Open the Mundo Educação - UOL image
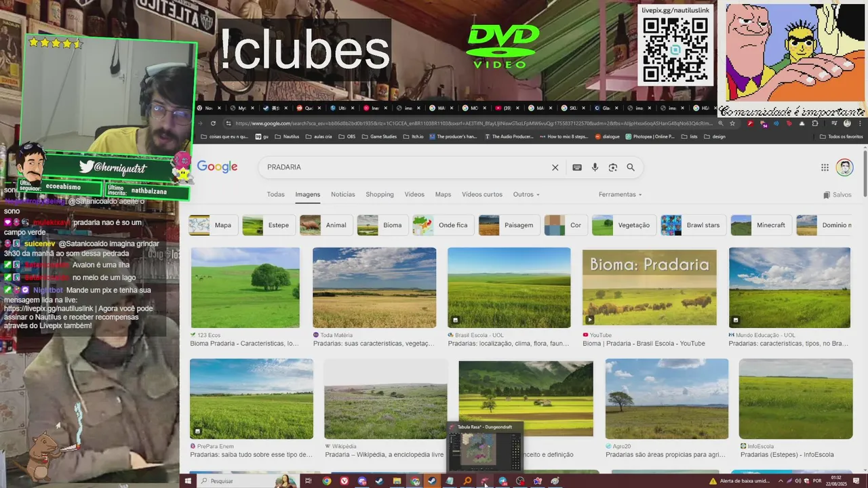 pos(789,288)
